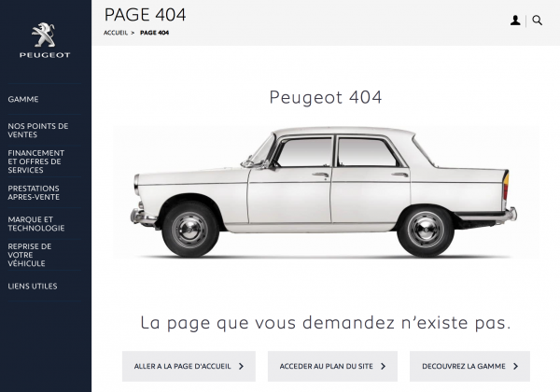Open LIENS UTILES menu item

(33, 286)
